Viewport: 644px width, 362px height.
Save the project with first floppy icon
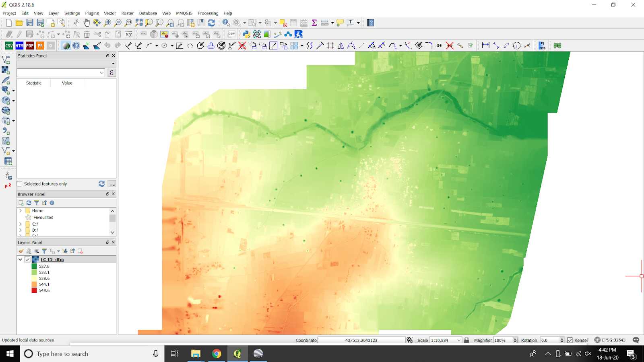[30, 23]
